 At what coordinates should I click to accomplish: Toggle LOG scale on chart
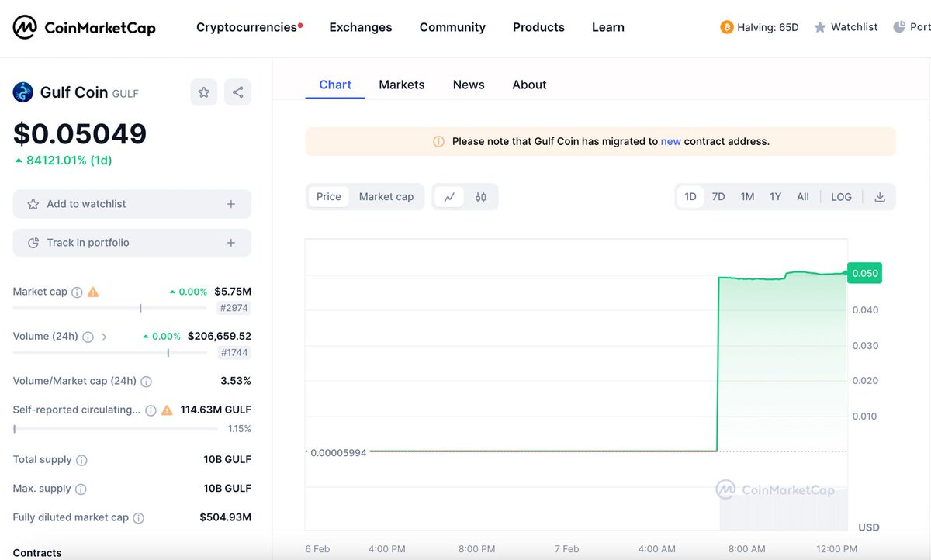click(x=841, y=197)
